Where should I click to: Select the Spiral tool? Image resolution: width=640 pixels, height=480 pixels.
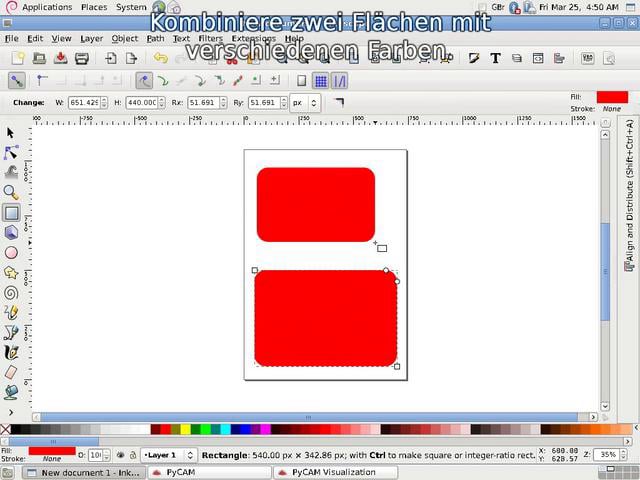click(x=11, y=293)
